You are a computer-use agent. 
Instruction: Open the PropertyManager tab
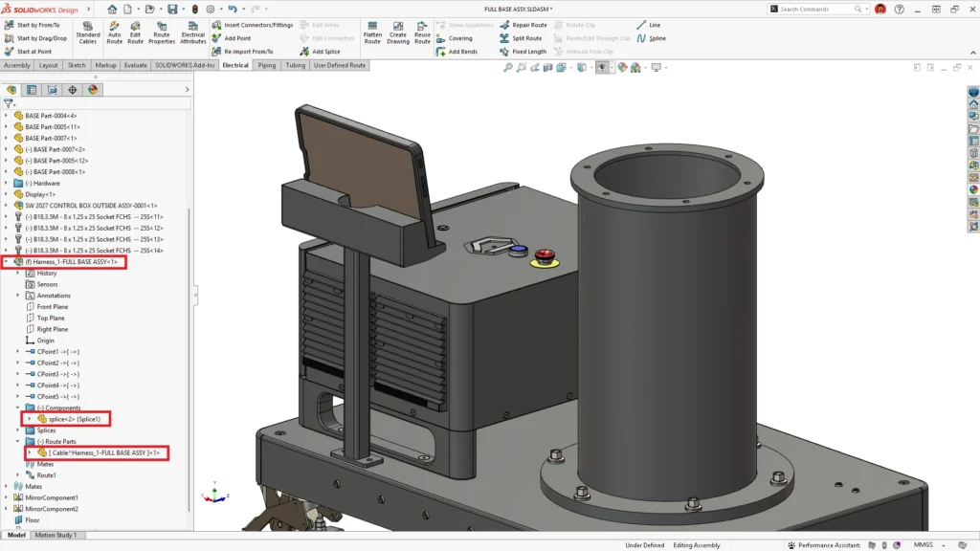click(32, 90)
